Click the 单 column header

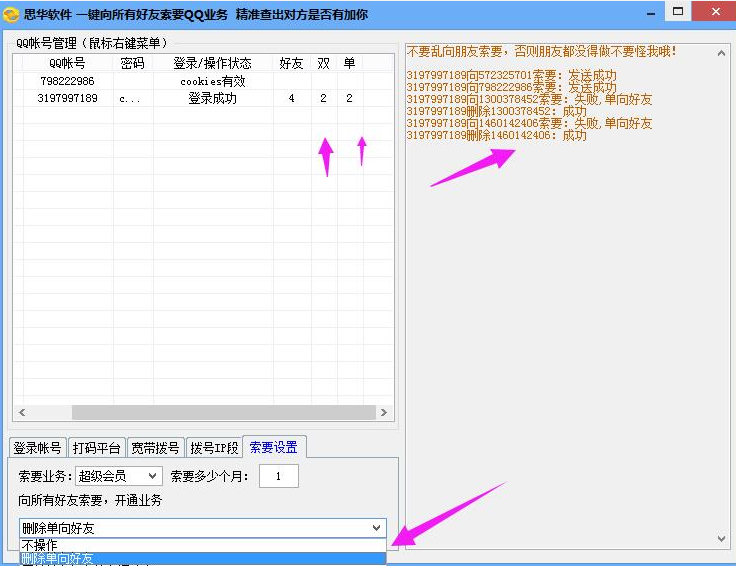pyautogui.click(x=350, y=63)
